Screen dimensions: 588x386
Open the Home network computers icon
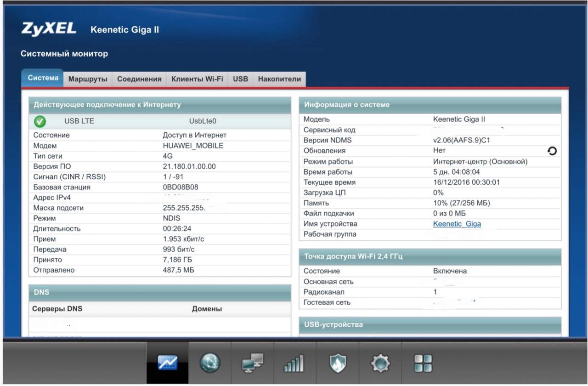coord(252,363)
